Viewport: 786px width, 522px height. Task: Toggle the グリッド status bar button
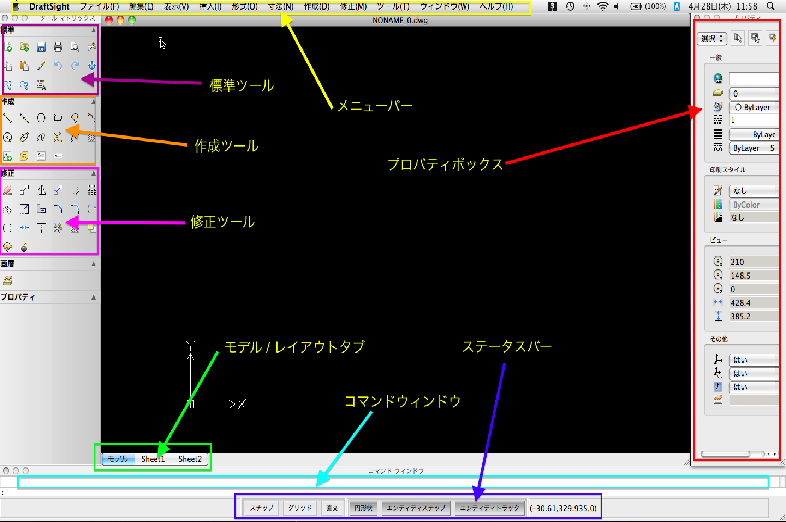(300, 508)
